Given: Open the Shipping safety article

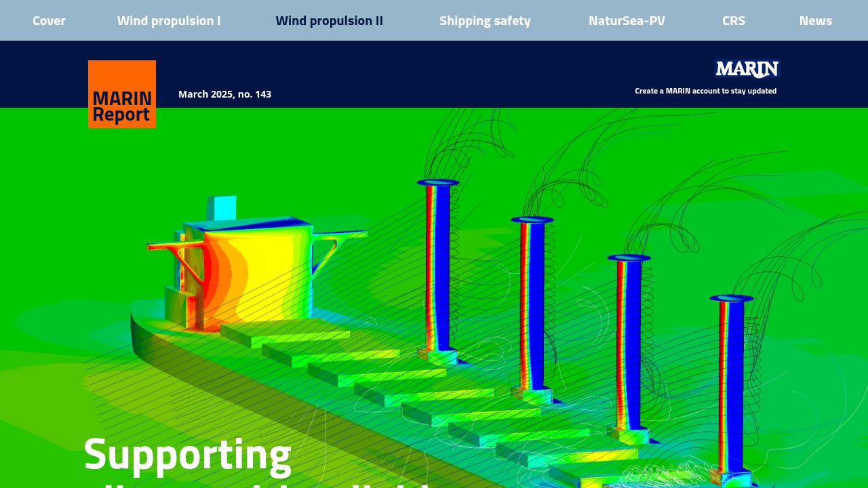Looking at the screenshot, I should click(485, 20).
